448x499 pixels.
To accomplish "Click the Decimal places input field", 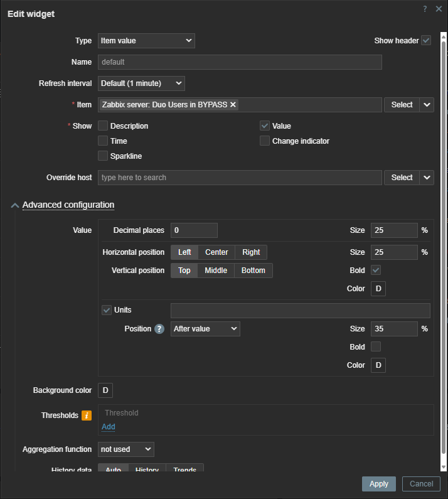I will 194,230.
